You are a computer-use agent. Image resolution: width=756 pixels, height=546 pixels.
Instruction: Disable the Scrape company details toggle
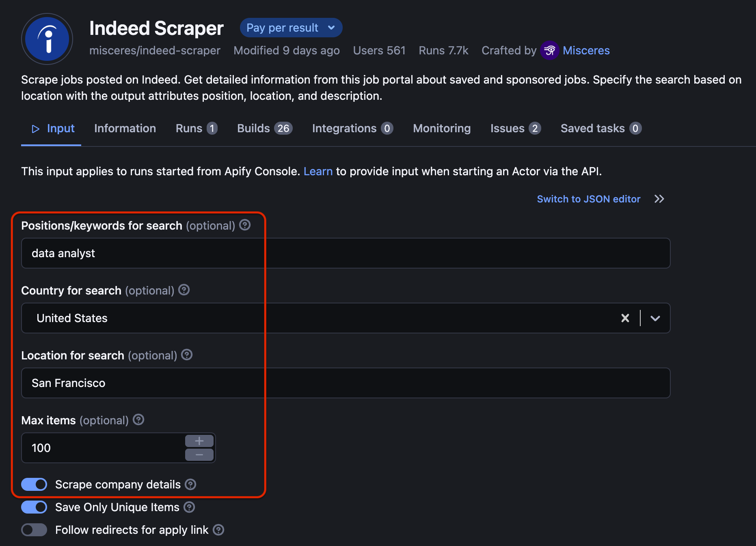tap(34, 484)
